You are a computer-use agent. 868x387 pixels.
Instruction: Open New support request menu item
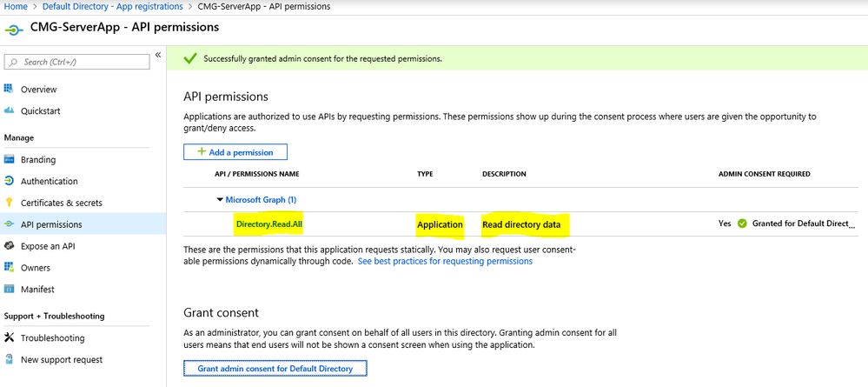[62, 360]
